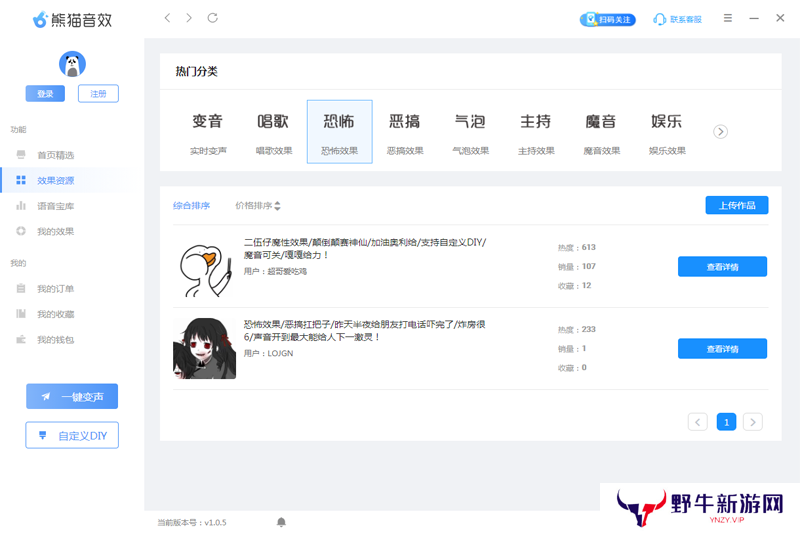
Task: Close the 熊猫音效 window
Action: [x=780, y=18]
